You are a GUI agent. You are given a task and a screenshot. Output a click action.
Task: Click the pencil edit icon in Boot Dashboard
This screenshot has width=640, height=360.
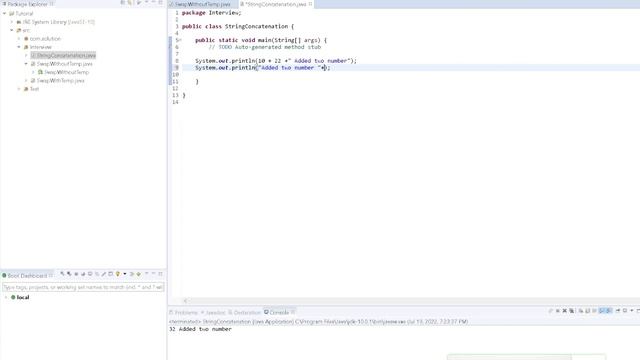[104, 274]
